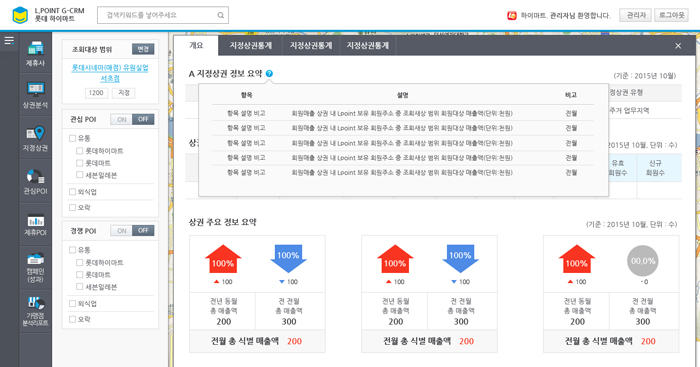Screen dimensions: 700x367
Task: Click the 1200 value box
Action: 96,93
